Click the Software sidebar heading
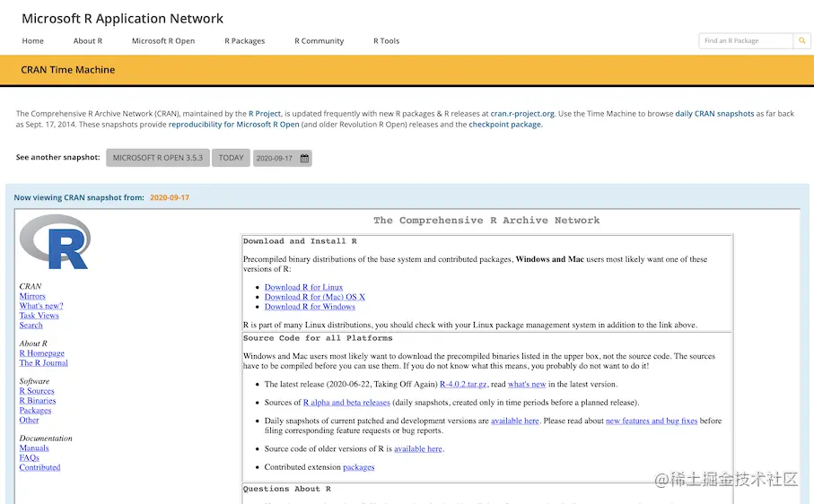Viewport: 814px width, 504px height. click(34, 381)
